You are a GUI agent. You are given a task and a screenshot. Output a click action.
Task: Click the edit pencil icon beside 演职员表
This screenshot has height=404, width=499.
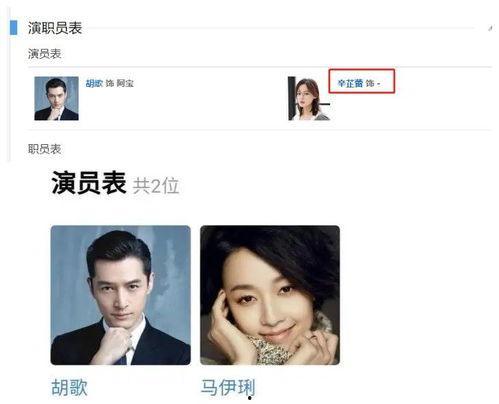tap(490, 28)
